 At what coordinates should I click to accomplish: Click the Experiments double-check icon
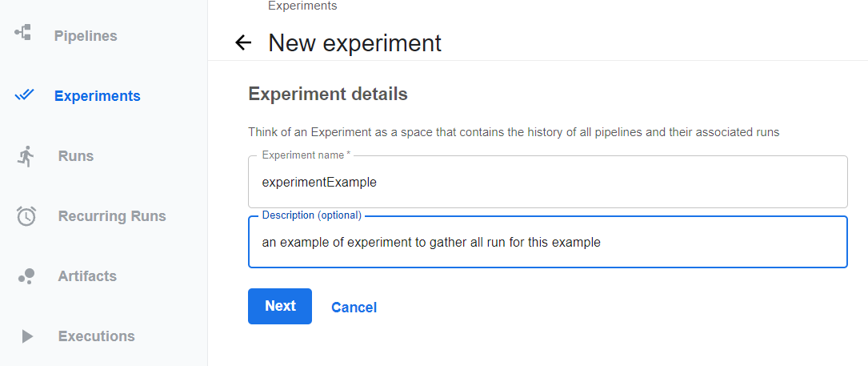[25, 95]
